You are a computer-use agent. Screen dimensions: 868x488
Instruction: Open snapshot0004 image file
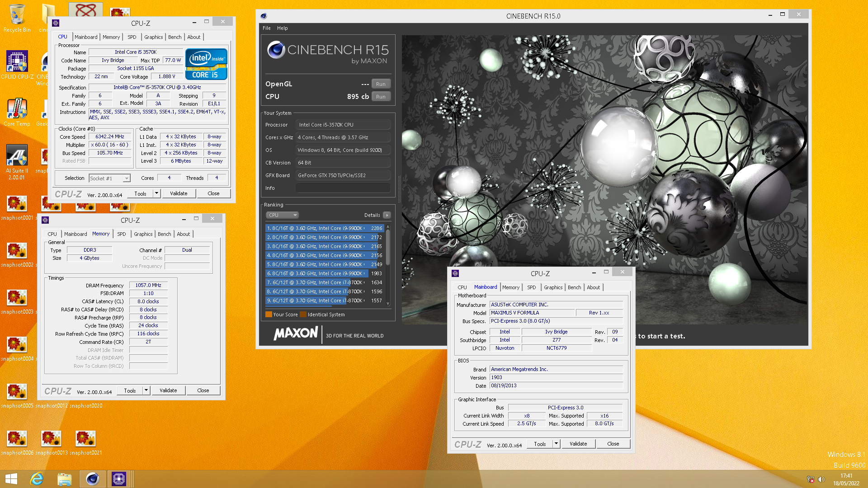pos(17,349)
